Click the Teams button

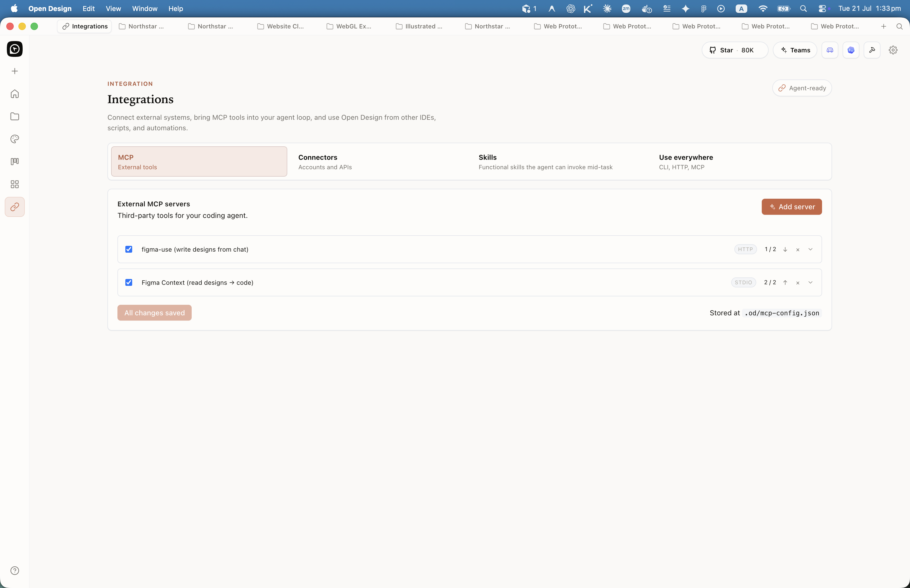[795, 50]
